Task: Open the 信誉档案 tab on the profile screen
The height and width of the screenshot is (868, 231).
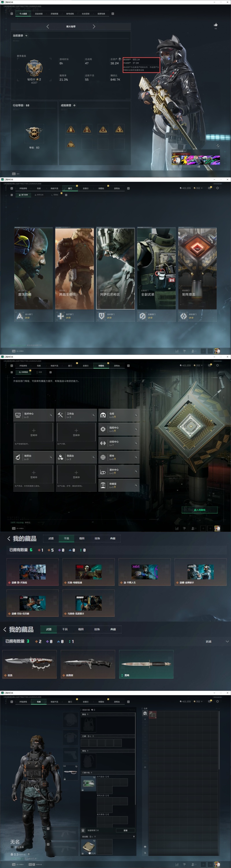Action: click(101, 14)
